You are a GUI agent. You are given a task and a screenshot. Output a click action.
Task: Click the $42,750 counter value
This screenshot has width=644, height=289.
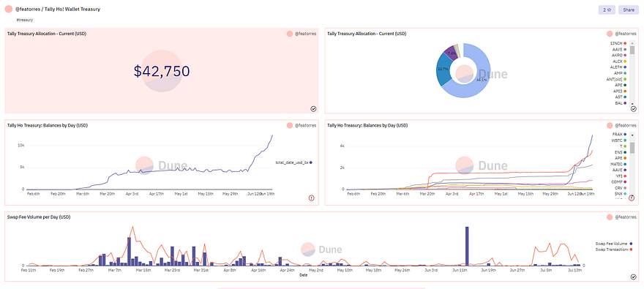pos(162,72)
